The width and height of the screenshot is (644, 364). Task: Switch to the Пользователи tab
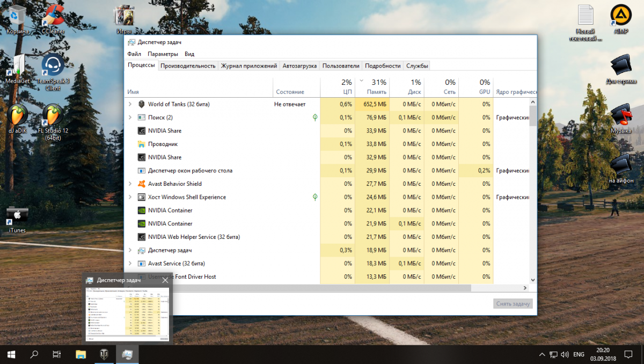[x=341, y=65]
